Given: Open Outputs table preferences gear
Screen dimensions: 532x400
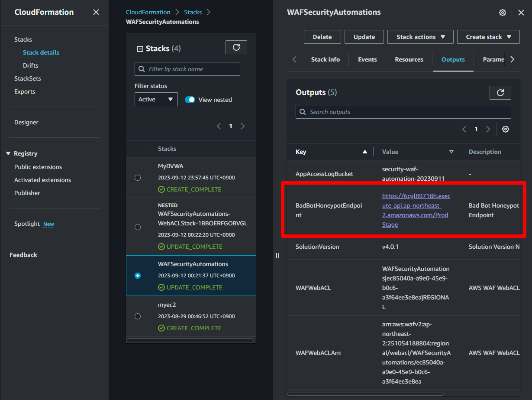Looking at the screenshot, I should [x=505, y=129].
